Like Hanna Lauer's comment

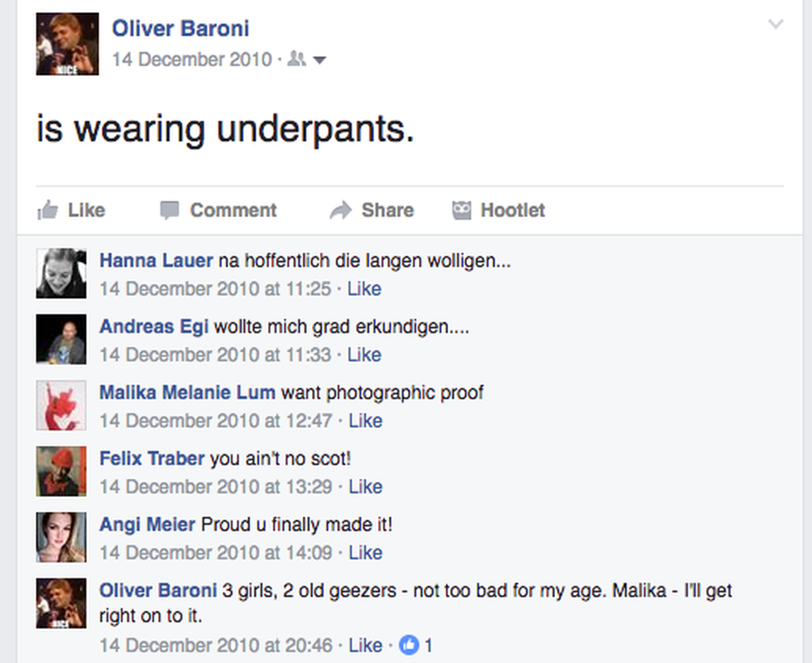click(x=364, y=289)
